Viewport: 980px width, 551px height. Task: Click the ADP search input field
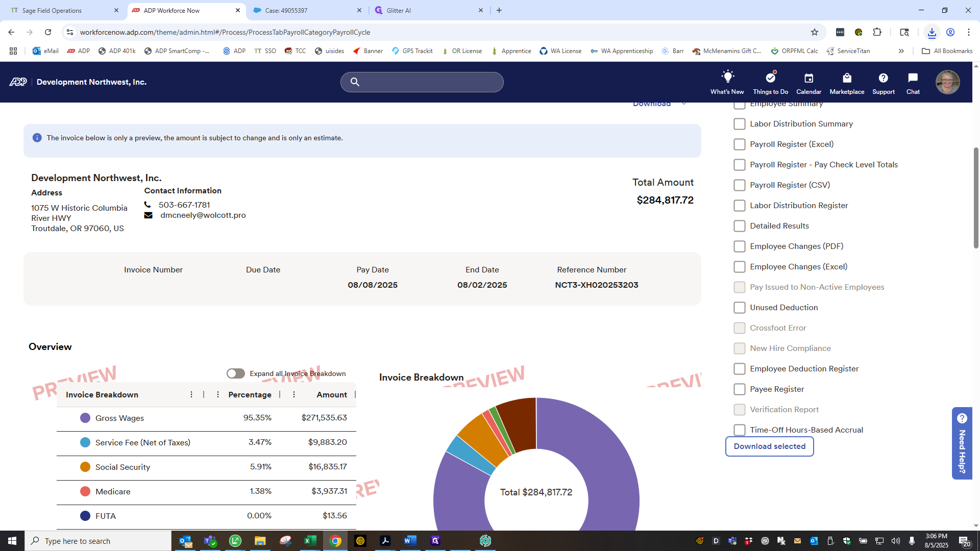(x=422, y=82)
